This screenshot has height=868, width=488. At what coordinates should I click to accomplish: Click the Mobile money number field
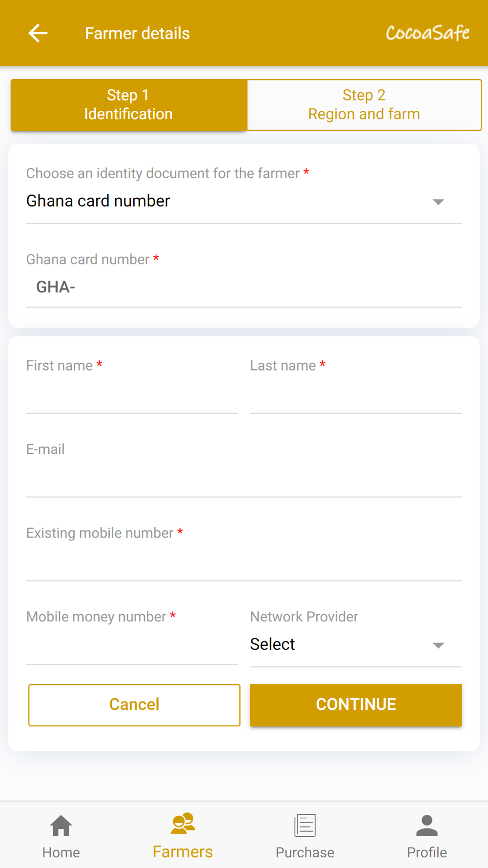(x=132, y=647)
